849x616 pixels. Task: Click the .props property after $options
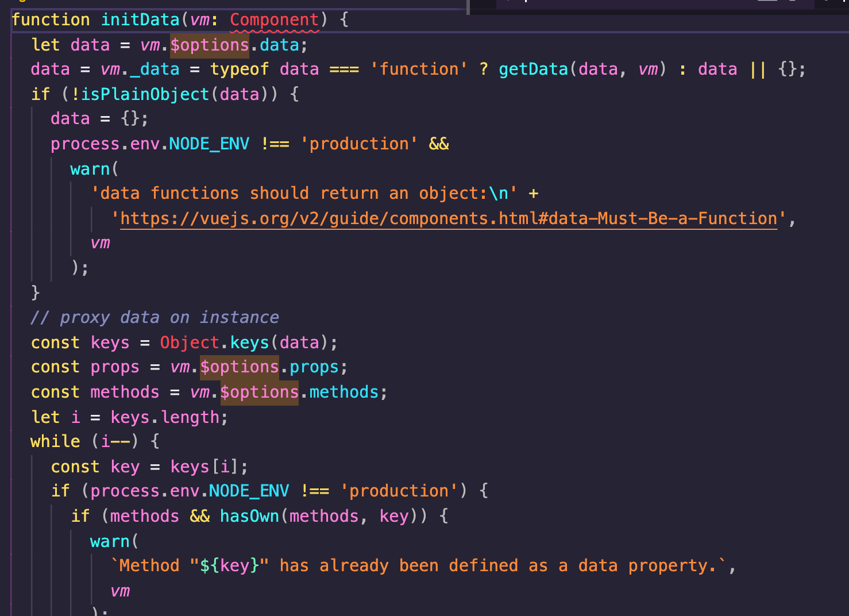tap(314, 367)
